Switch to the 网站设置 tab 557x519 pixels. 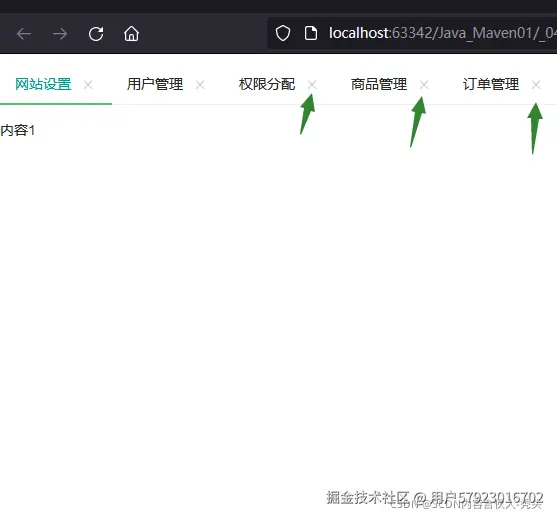[x=43, y=85]
